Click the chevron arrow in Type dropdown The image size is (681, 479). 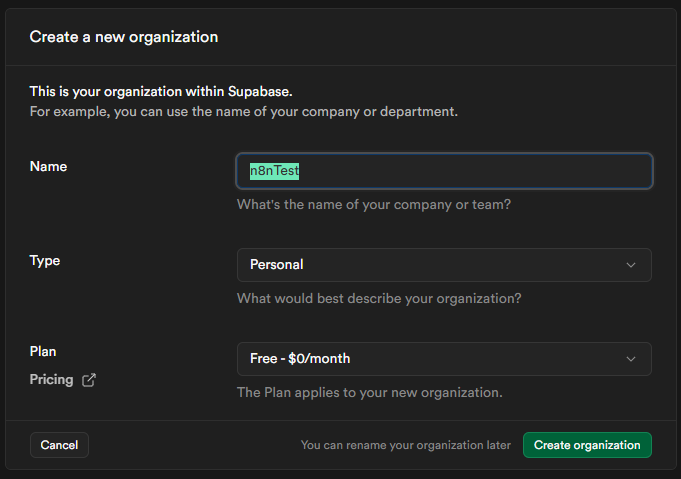[630, 265]
